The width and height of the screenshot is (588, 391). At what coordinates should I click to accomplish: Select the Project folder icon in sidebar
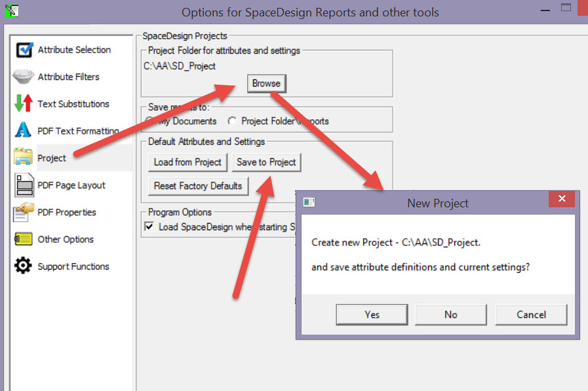click(x=24, y=157)
